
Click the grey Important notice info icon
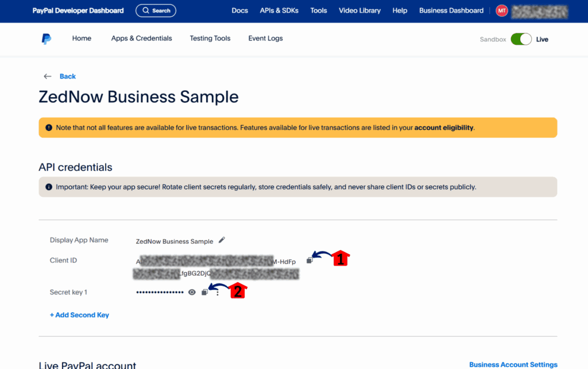point(49,187)
